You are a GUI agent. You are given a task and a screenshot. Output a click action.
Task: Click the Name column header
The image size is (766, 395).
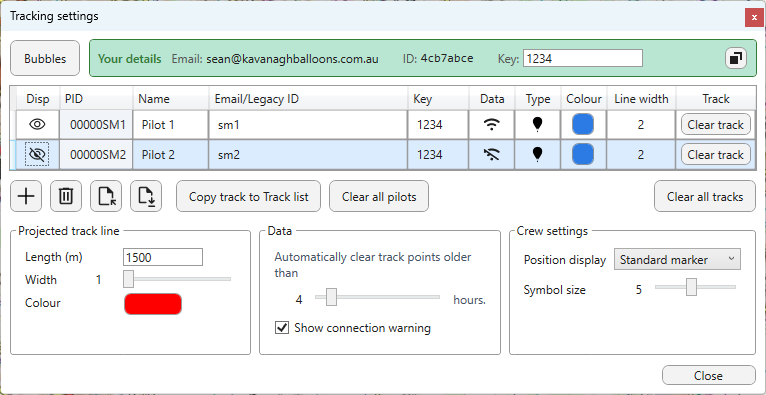(171, 99)
